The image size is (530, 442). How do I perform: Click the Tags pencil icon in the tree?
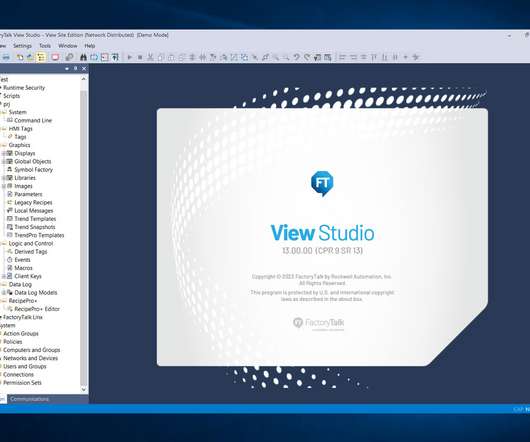pyautogui.click(x=10, y=137)
